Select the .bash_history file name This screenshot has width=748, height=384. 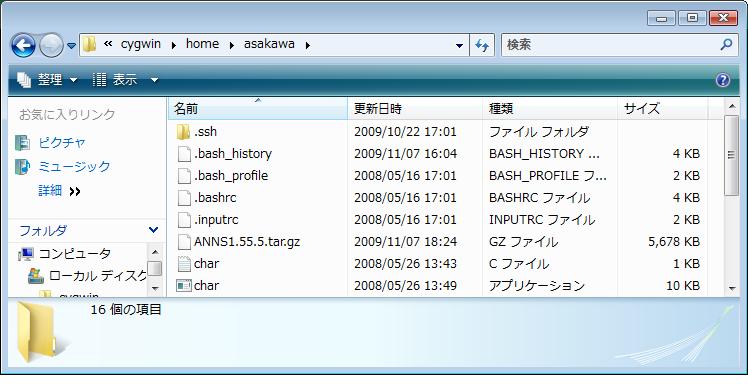tap(233, 154)
